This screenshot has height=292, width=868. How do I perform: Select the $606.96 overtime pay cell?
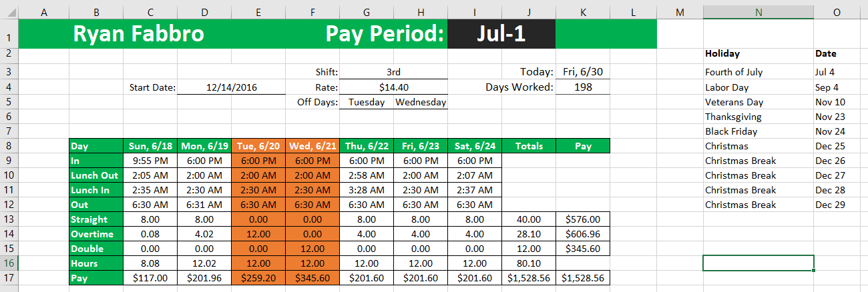(x=583, y=234)
